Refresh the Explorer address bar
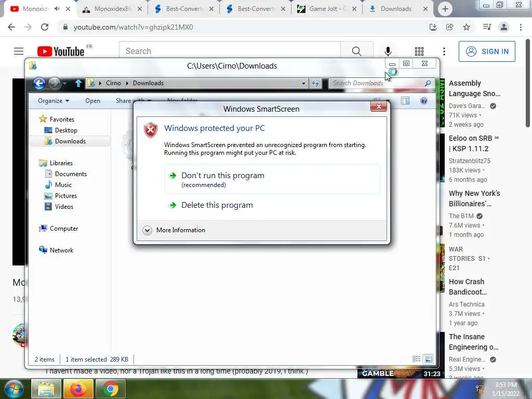The height and width of the screenshot is (399, 532). pos(315,83)
